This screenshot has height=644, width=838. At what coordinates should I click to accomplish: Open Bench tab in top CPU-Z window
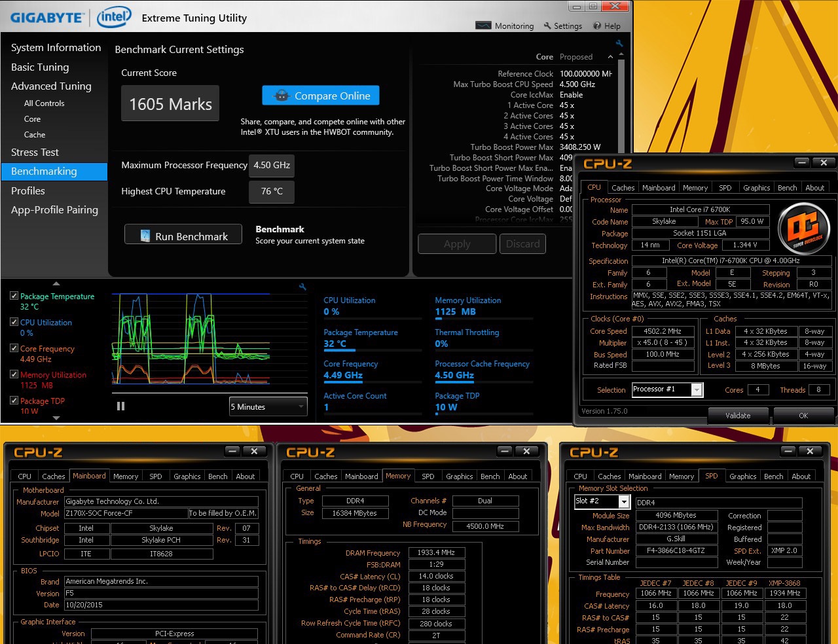pos(787,188)
